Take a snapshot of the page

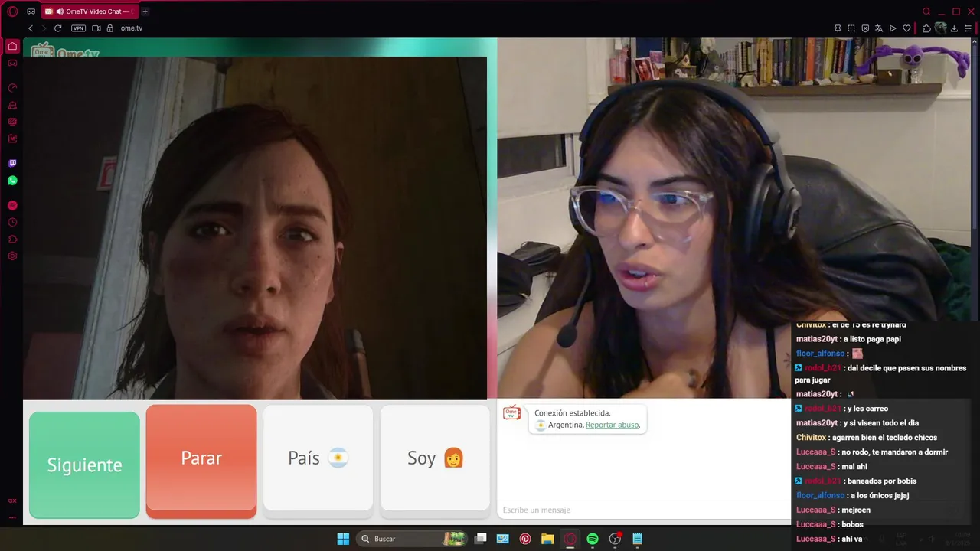[851, 28]
